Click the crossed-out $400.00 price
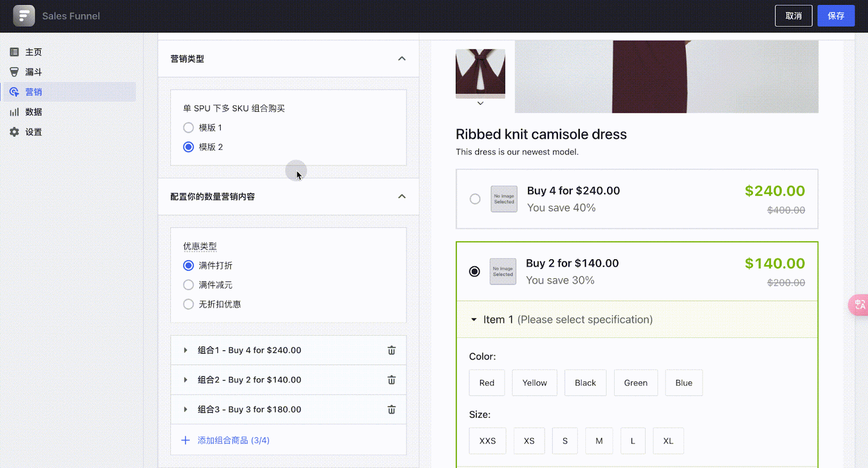Image resolution: width=868 pixels, height=468 pixels. coord(786,210)
